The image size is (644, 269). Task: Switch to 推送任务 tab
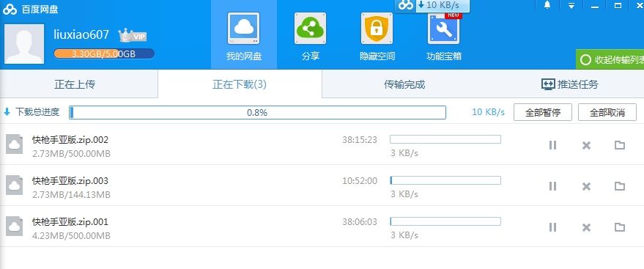point(570,84)
